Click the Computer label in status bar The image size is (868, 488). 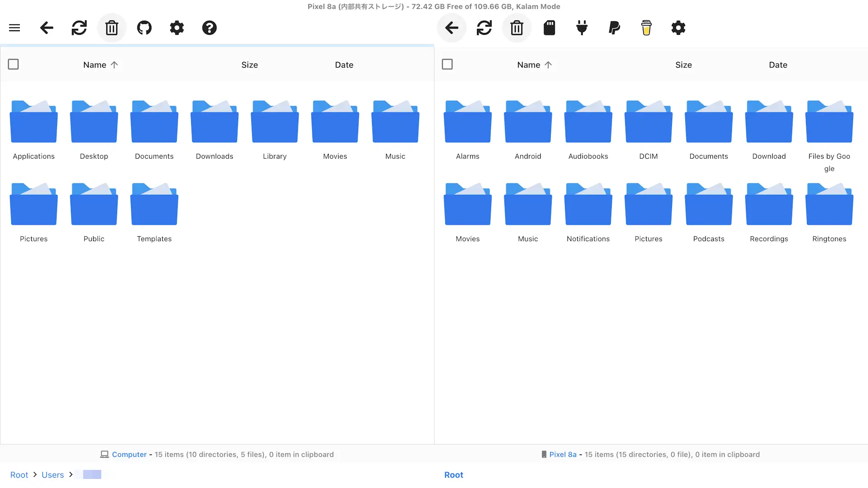129,455
